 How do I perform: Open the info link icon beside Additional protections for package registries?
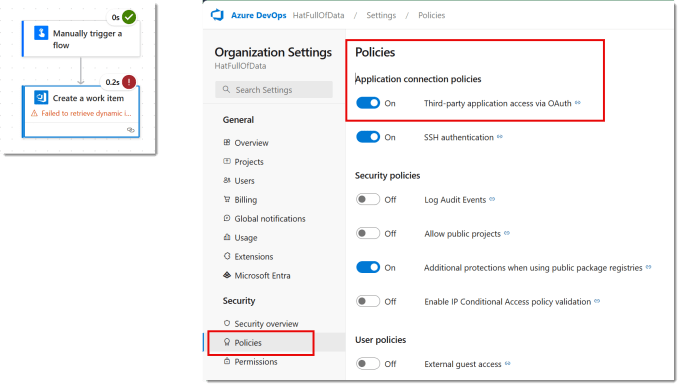(x=648, y=267)
